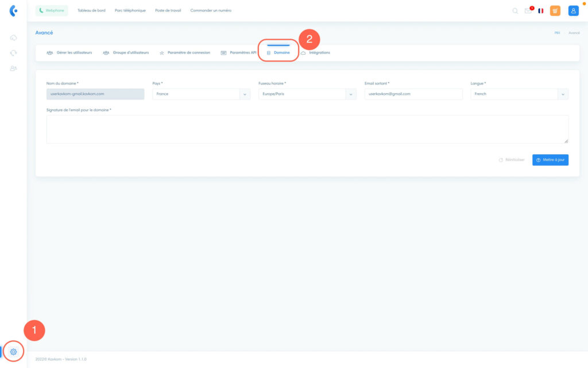The height and width of the screenshot is (368, 588).
Task: Switch to the Intégrations tab
Action: tap(315, 53)
